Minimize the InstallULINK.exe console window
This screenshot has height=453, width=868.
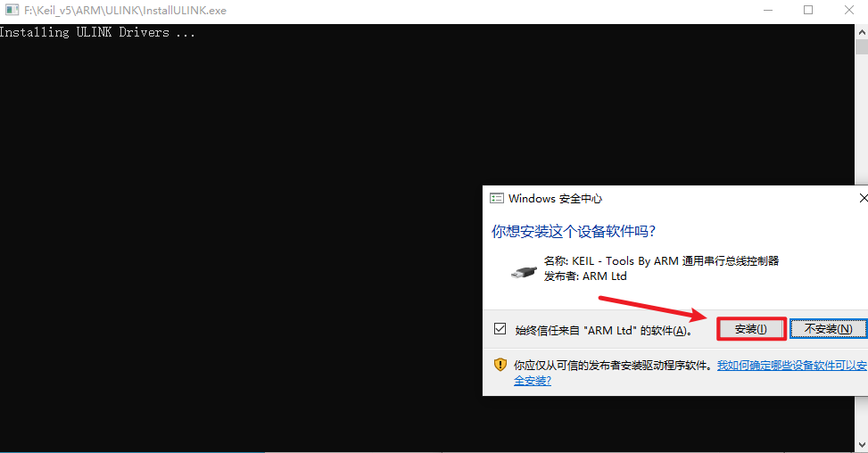coord(768,10)
